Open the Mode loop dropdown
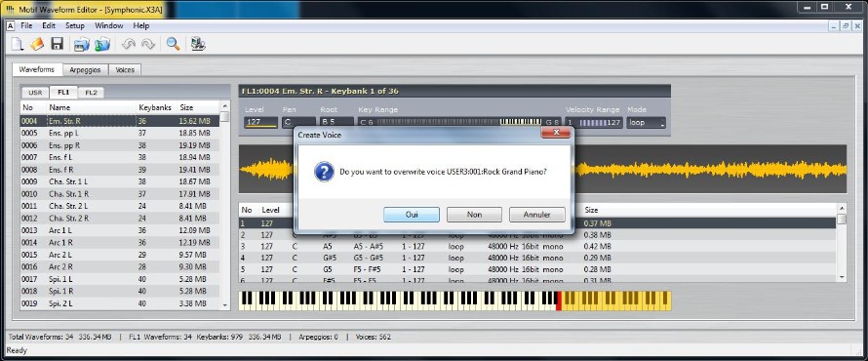The image size is (868, 361). [646, 123]
